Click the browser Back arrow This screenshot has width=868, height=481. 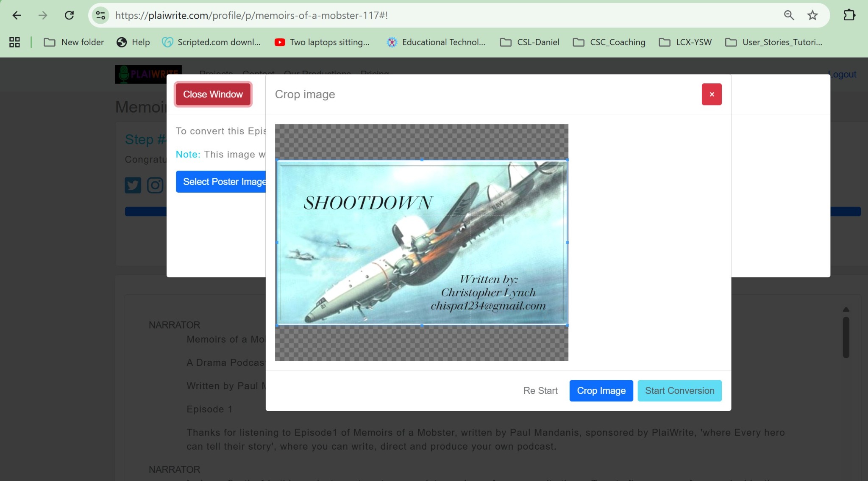pyautogui.click(x=17, y=16)
